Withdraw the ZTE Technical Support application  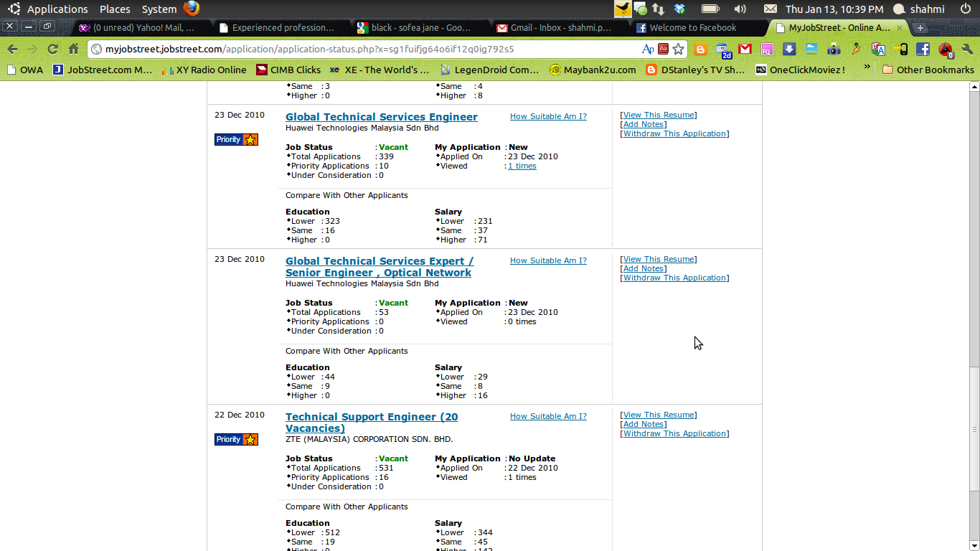(x=674, y=433)
